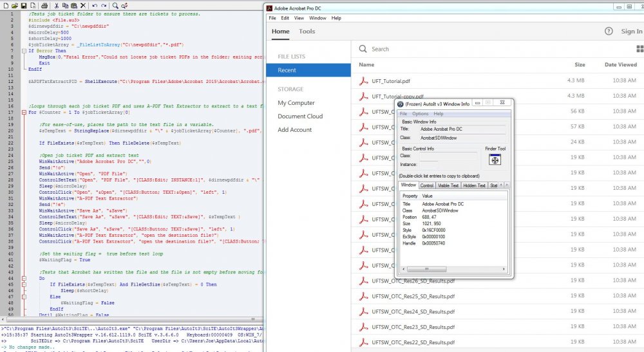Image resolution: width=644 pixels, height=352 pixels.
Task: Select the Position row '688, 47' in AutoIt
Action: tap(453, 217)
